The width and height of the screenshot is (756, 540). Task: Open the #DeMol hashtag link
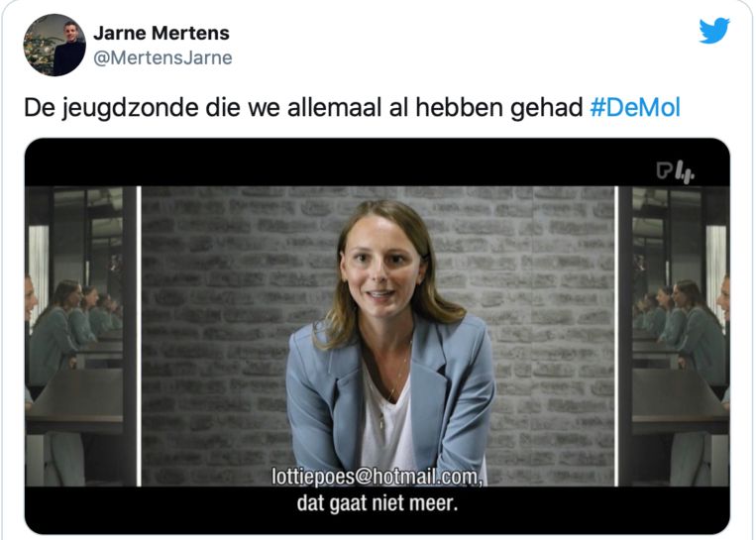(635, 108)
